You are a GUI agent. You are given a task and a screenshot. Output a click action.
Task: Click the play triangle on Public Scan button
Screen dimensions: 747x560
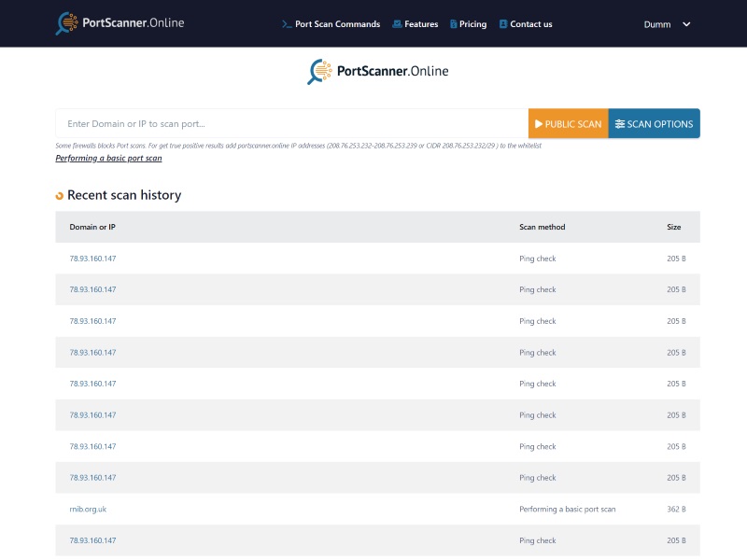click(540, 123)
